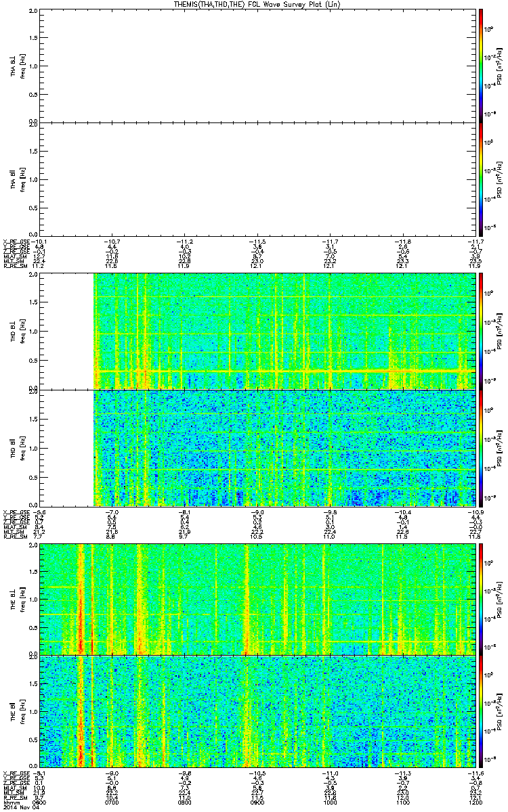Viewport: 508px width, 812px height.
Task: Click the 0900 time label
Action: [257, 803]
